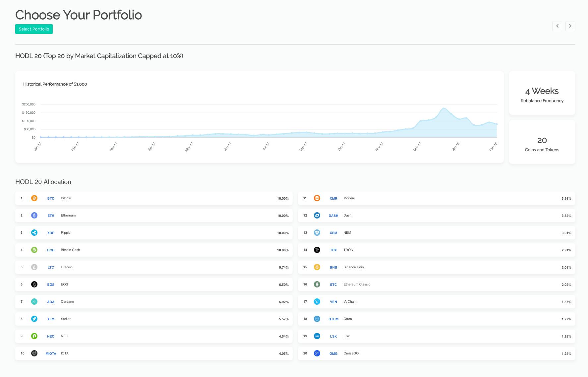
Task: Click the NEO 4.54% allocation value
Action: pos(284,337)
